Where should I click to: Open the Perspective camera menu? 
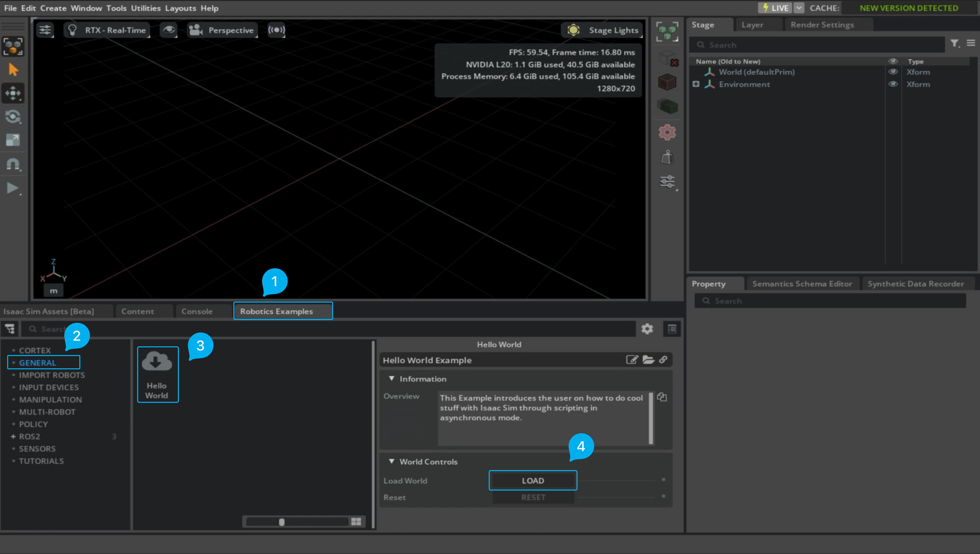222,30
